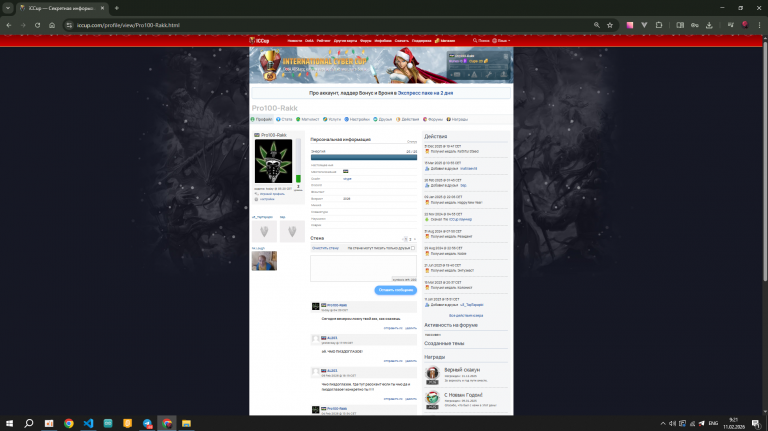Screen dimensions: 768x431
Task: Click the reply link on the top wall post
Action: 393,328
